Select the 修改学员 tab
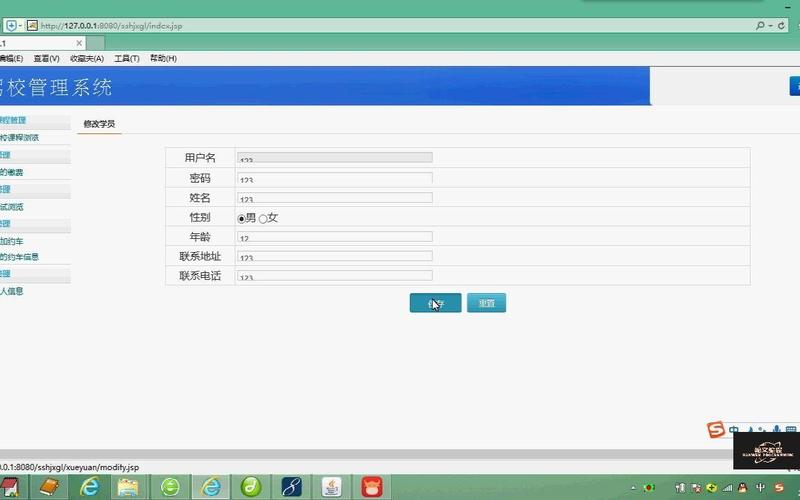The image size is (800, 500). 99,124
